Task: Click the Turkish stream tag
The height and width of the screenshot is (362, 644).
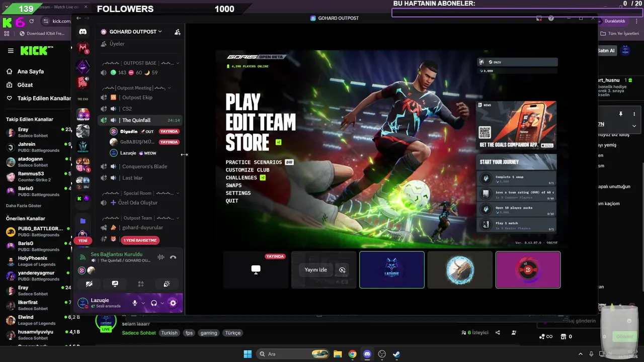Action: tap(169, 333)
